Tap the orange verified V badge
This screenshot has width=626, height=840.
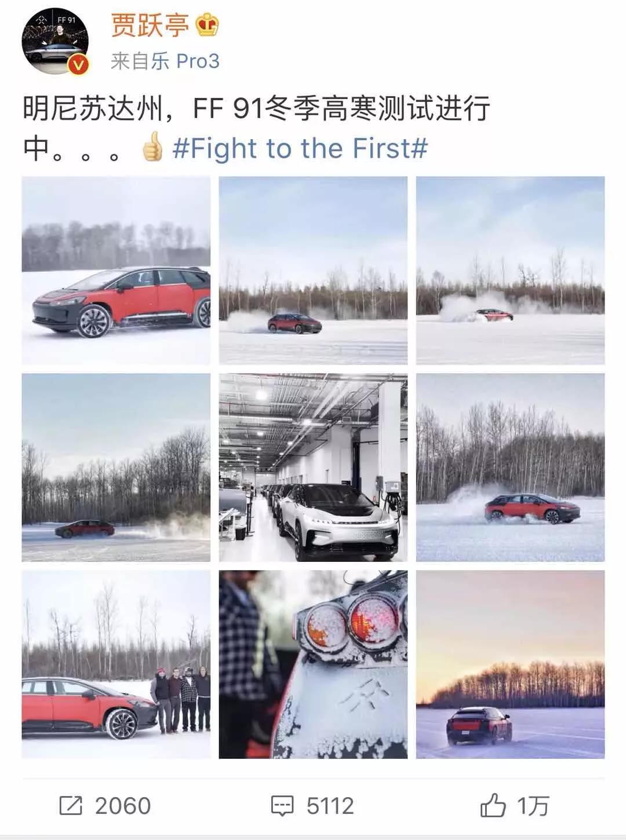[x=79, y=65]
